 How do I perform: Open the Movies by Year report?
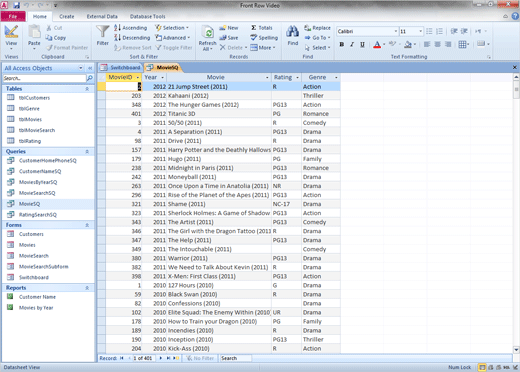coord(36,308)
